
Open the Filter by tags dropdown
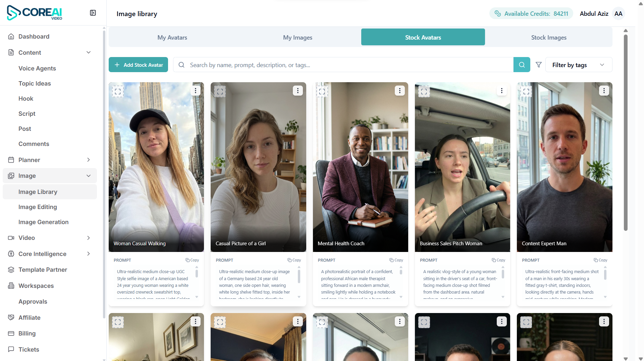pos(578,64)
